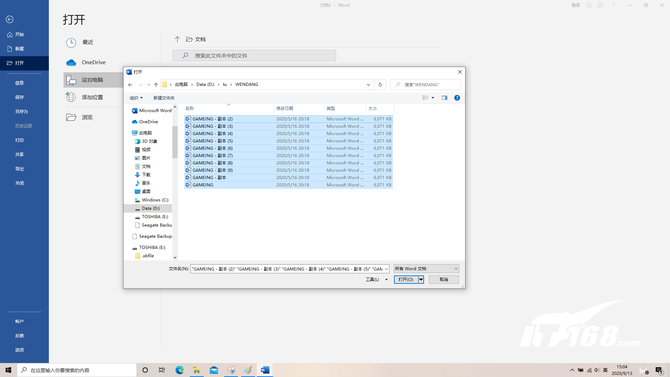This screenshot has width=670, height=377.
Task: Select file GAMEING - 副本 (7)
Action: click(x=288, y=156)
